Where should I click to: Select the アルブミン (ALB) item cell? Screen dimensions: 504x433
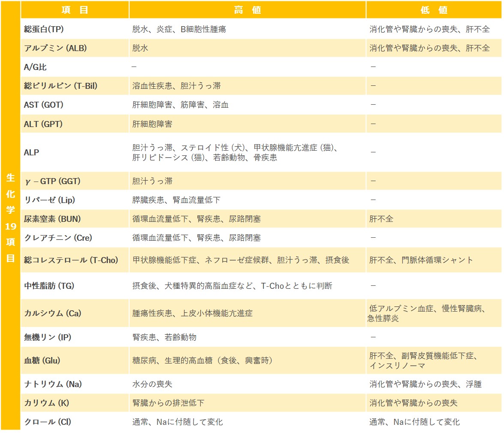[x=55, y=48]
